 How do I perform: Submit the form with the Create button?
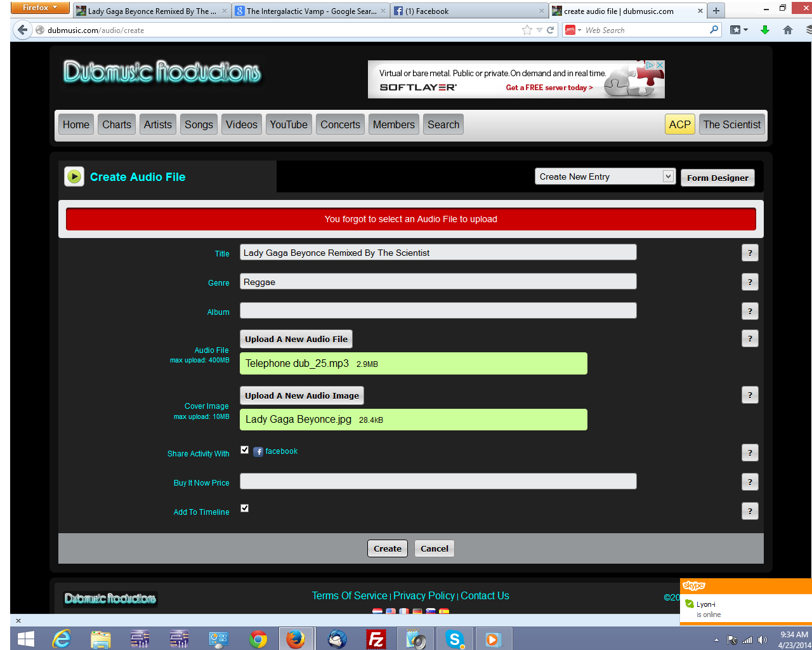click(x=388, y=548)
